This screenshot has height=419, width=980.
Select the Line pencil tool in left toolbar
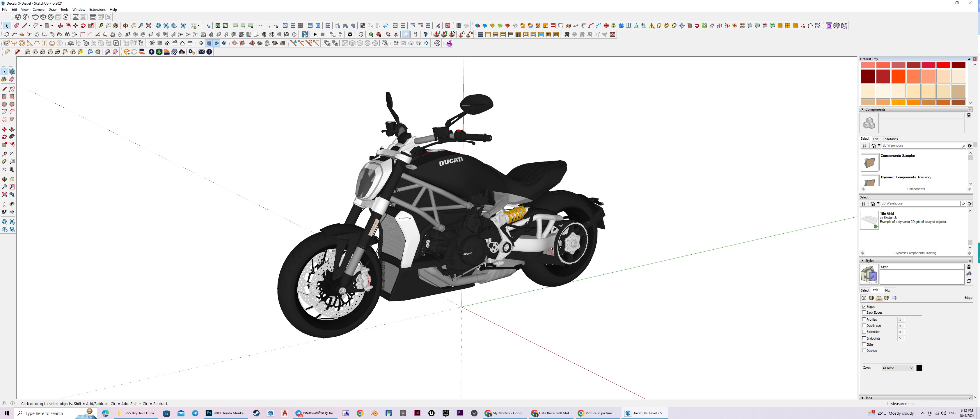click(x=4, y=89)
